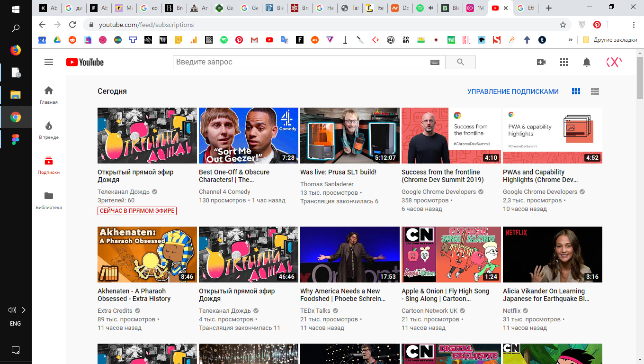Open the Google Drive bookmark

tap(57, 40)
